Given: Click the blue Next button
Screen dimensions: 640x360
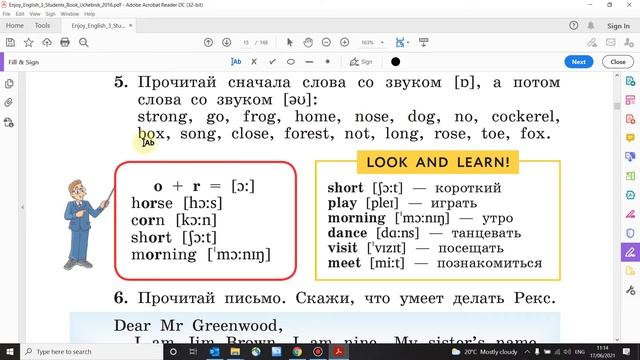Looking at the screenshot, I should [x=579, y=62].
